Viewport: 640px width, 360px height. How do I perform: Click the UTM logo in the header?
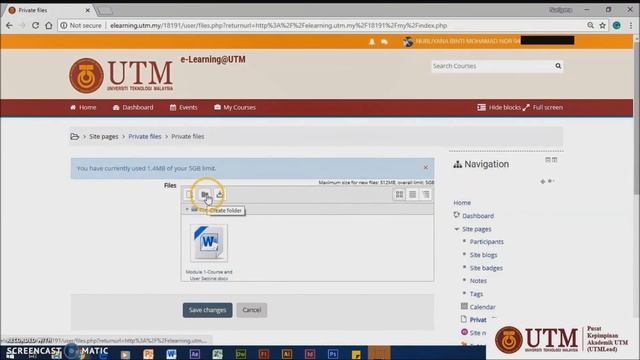pos(121,76)
